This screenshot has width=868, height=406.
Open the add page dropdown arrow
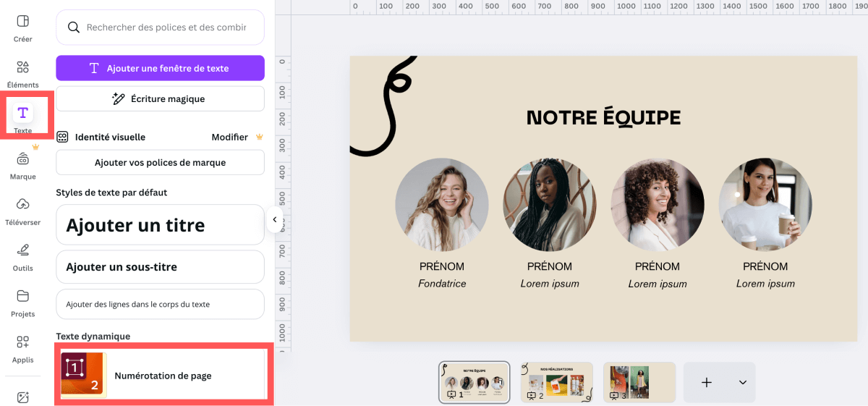[x=743, y=382]
